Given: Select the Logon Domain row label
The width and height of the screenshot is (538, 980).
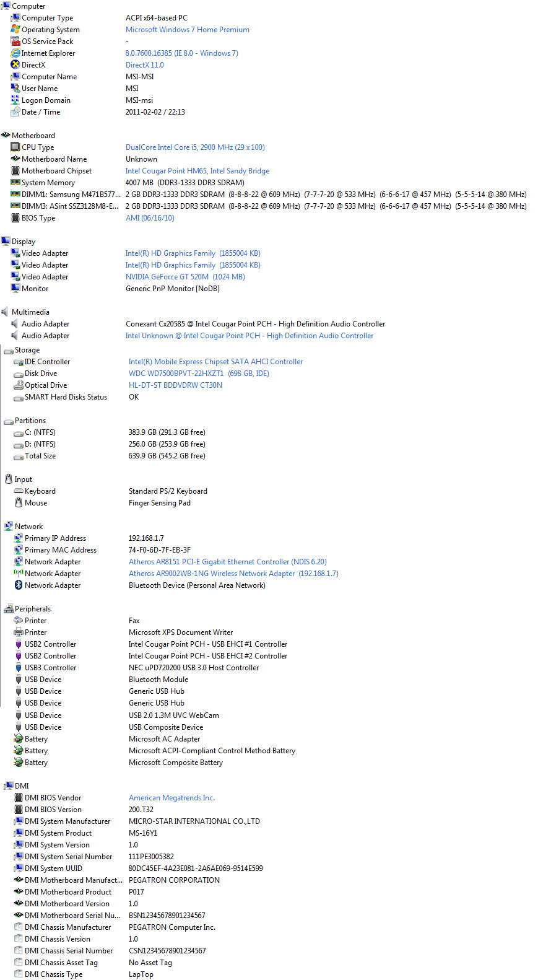Looking at the screenshot, I should point(46,100).
